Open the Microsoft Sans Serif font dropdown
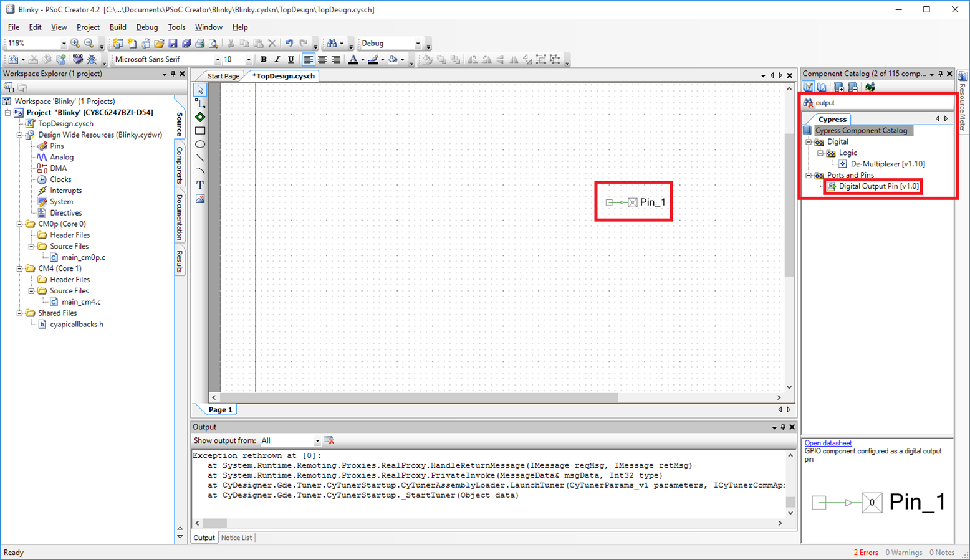 coord(218,60)
